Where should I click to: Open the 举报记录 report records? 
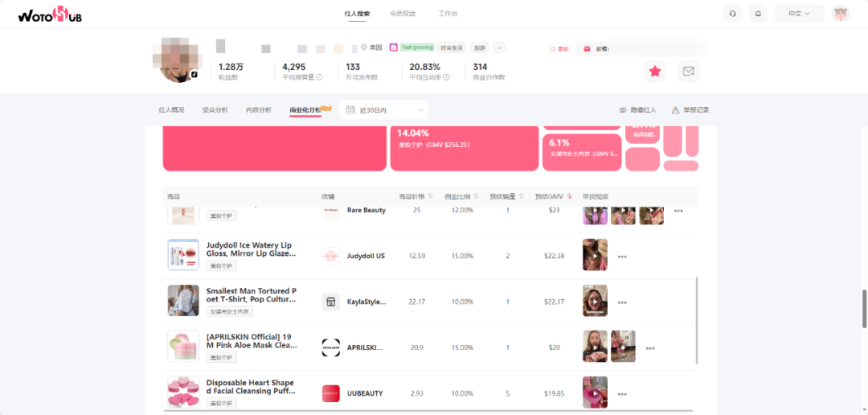690,109
